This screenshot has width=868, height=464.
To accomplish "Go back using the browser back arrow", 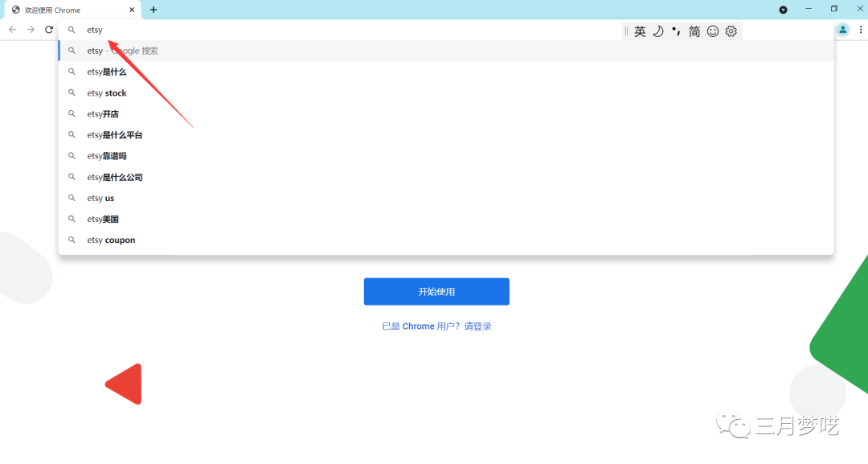I will tap(12, 30).
